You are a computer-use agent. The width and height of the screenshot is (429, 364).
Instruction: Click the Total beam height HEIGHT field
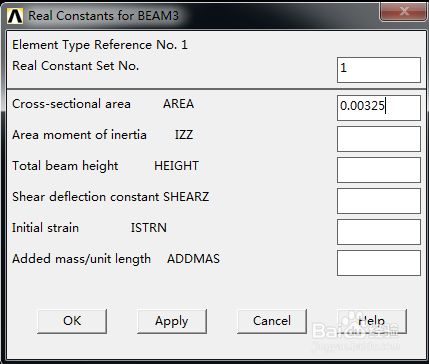[379, 170]
